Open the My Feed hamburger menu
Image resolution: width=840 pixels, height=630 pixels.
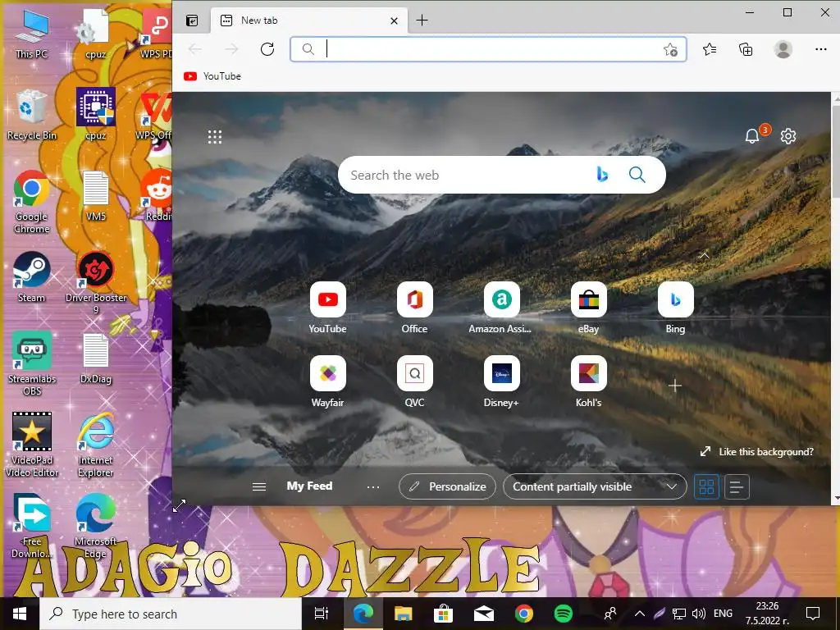pos(259,486)
